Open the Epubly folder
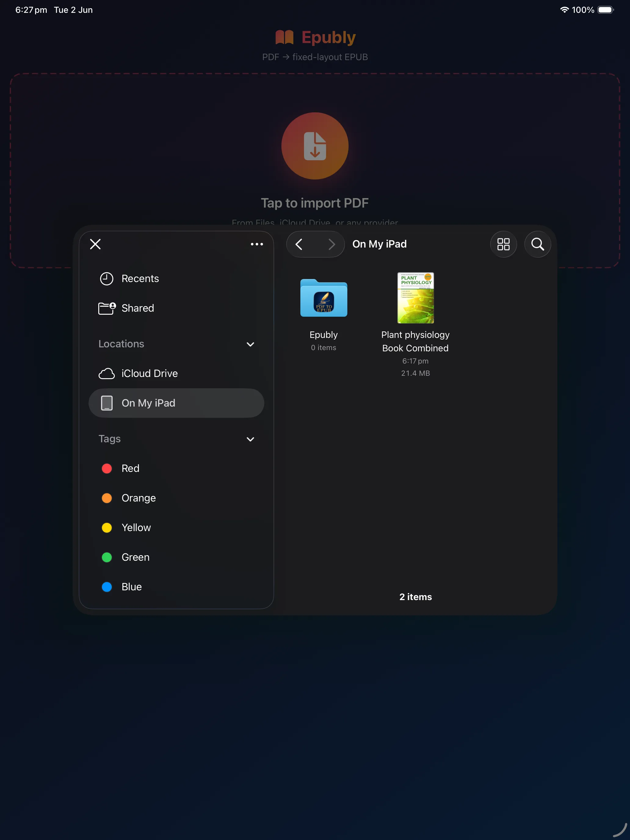 point(324,298)
